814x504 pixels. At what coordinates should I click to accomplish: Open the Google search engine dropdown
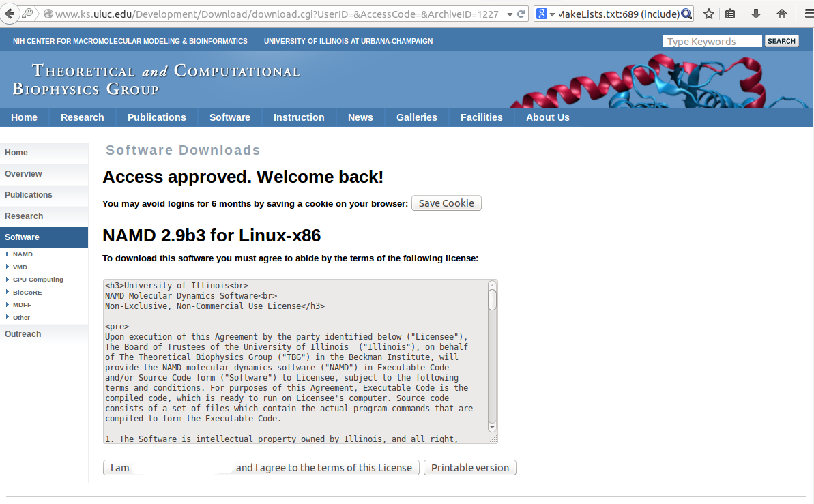(545, 14)
